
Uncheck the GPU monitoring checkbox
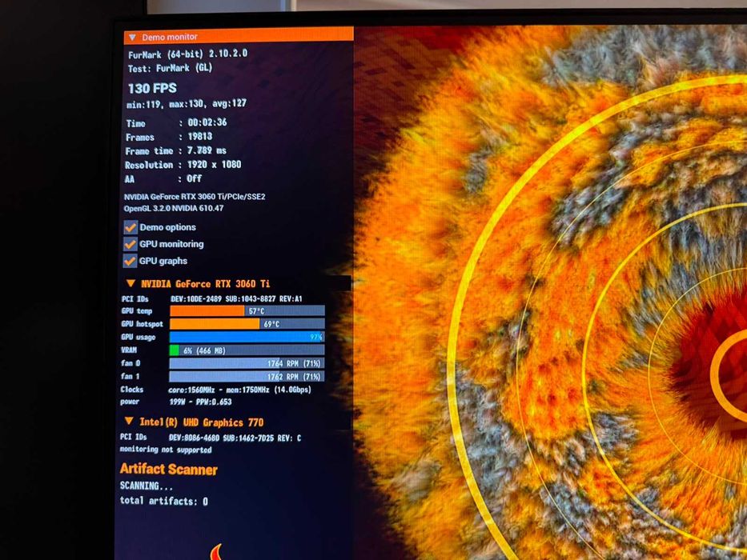130,244
